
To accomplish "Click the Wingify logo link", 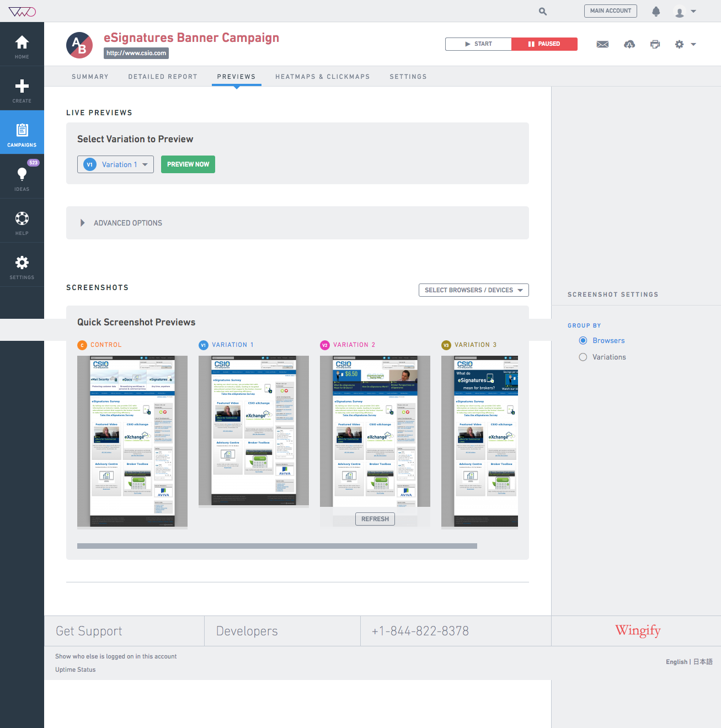I will pos(638,630).
